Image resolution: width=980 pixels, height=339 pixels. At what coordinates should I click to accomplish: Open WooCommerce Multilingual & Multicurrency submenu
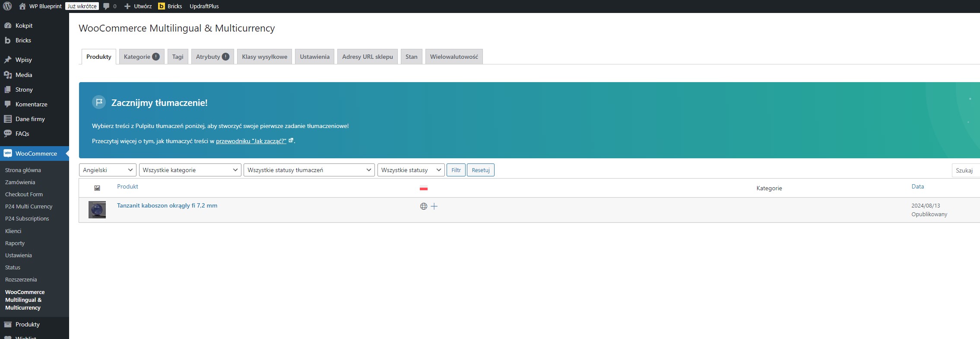click(25, 300)
